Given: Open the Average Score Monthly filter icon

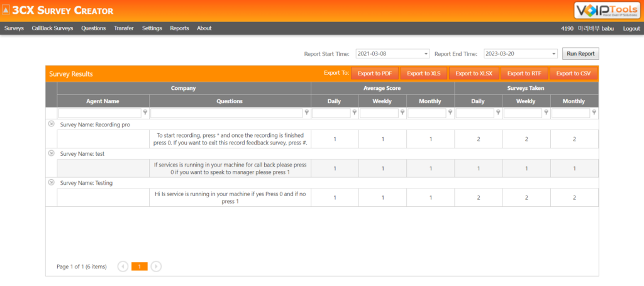Looking at the screenshot, I should coord(450,113).
